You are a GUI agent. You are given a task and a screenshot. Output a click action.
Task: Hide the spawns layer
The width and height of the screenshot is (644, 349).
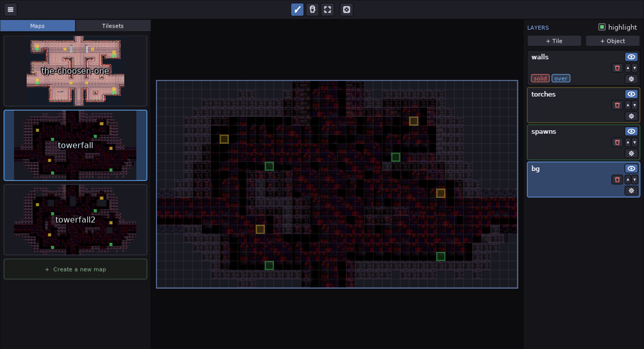coord(631,131)
